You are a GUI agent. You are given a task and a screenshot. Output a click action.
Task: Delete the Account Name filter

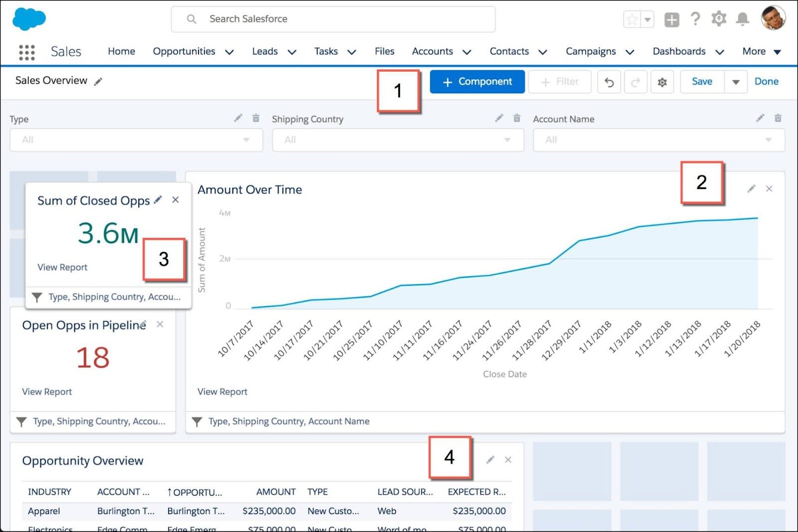pyautogui.click(x=778, y=118)
